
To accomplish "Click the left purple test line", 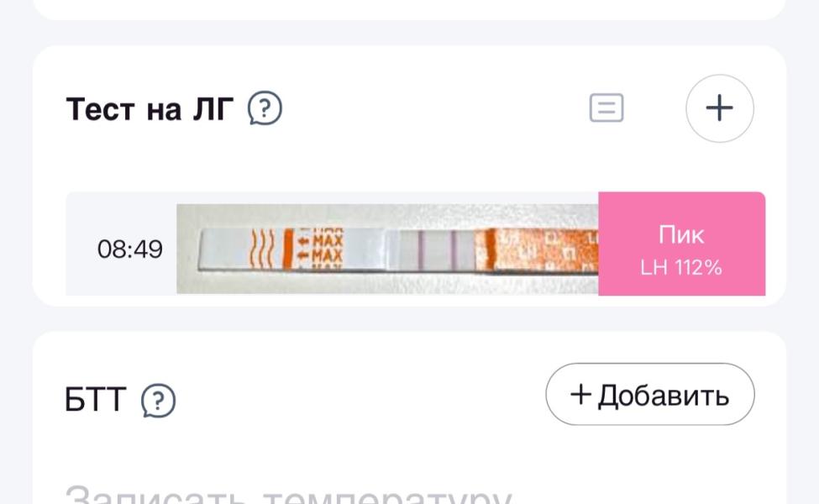I will point(421,250).
